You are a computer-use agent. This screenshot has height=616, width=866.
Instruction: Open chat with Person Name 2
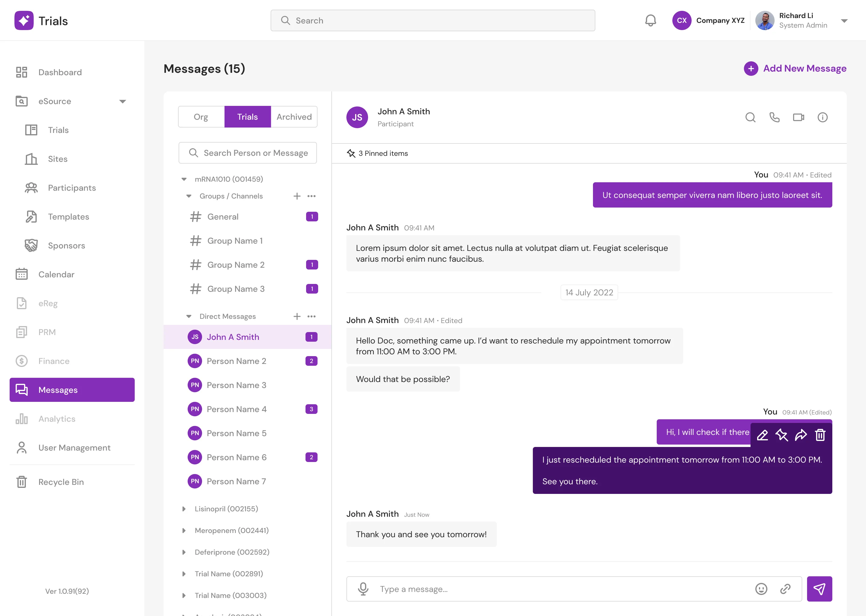[x=247, y=361]
